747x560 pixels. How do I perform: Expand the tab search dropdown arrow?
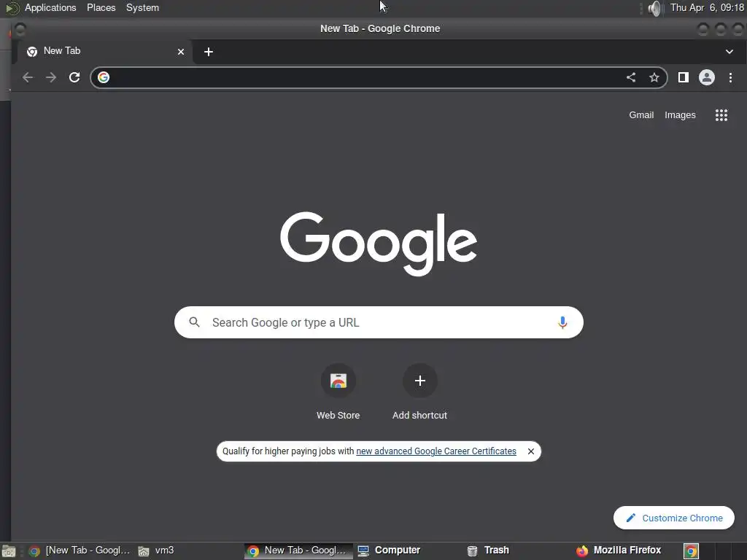pyautogui.click(x=729, y=52)
